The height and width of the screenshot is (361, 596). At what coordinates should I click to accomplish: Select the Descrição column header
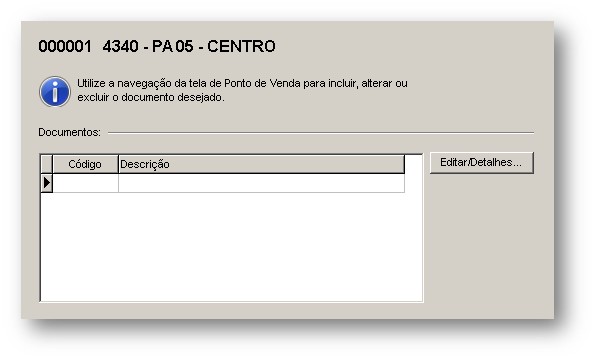261,164
